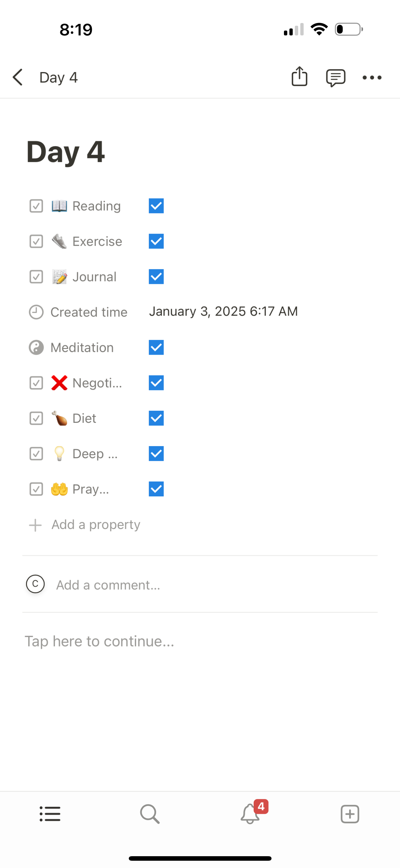Viewport: 400px width, 868px height.
Task: Uncheck the Diet checkbox
Action: (x=156, y=418)
